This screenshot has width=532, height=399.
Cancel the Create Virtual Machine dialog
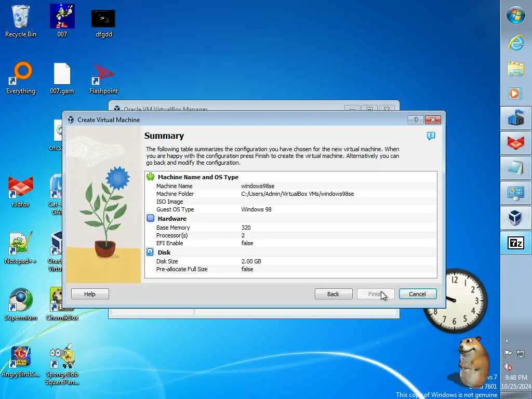[x=417, y=294]
